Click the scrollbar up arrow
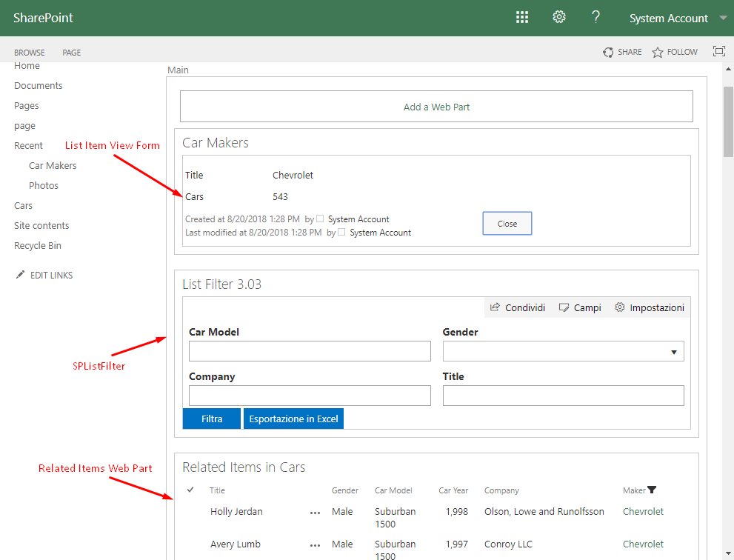The image size is (734, 560). 728,70
